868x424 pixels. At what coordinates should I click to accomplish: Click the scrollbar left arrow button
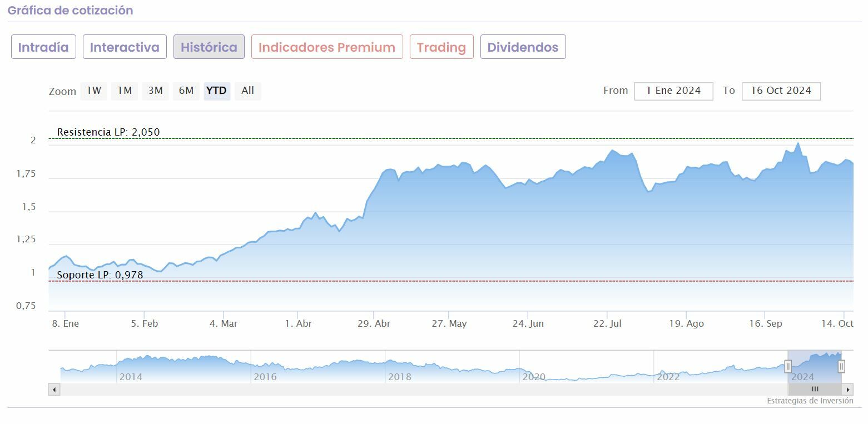[54, 390]
